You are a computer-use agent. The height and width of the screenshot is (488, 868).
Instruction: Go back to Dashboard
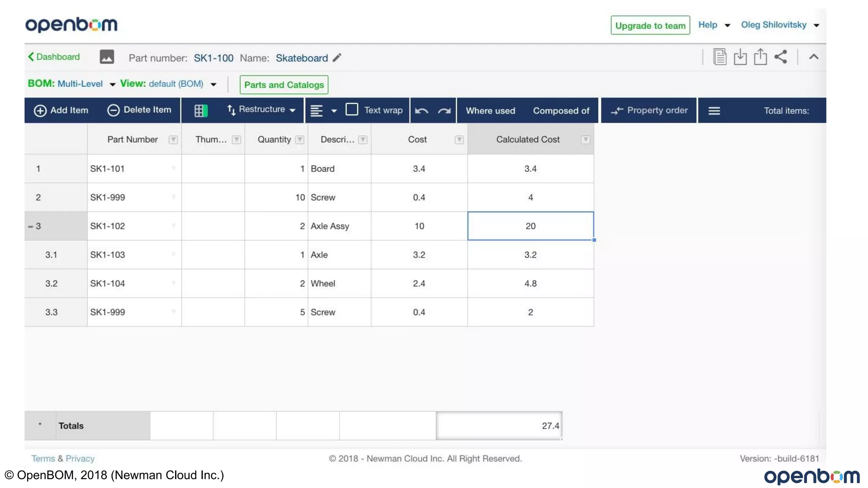point(54,57)
